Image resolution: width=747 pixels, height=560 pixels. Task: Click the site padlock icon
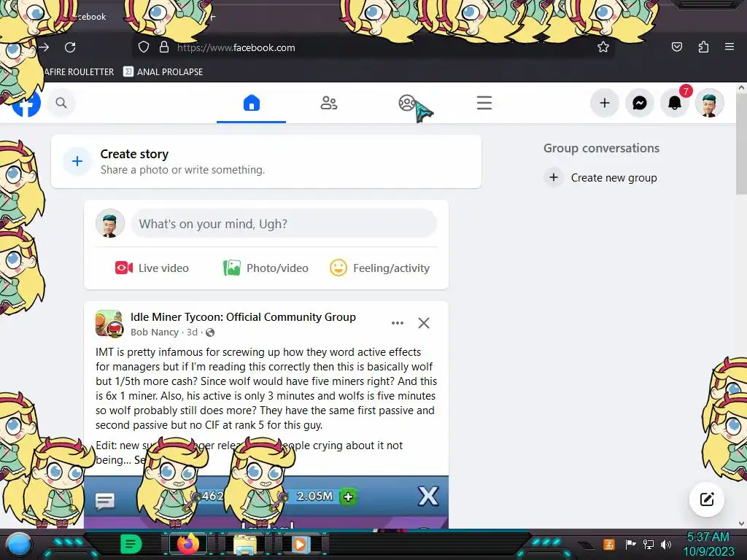click(x=164, y=47)
